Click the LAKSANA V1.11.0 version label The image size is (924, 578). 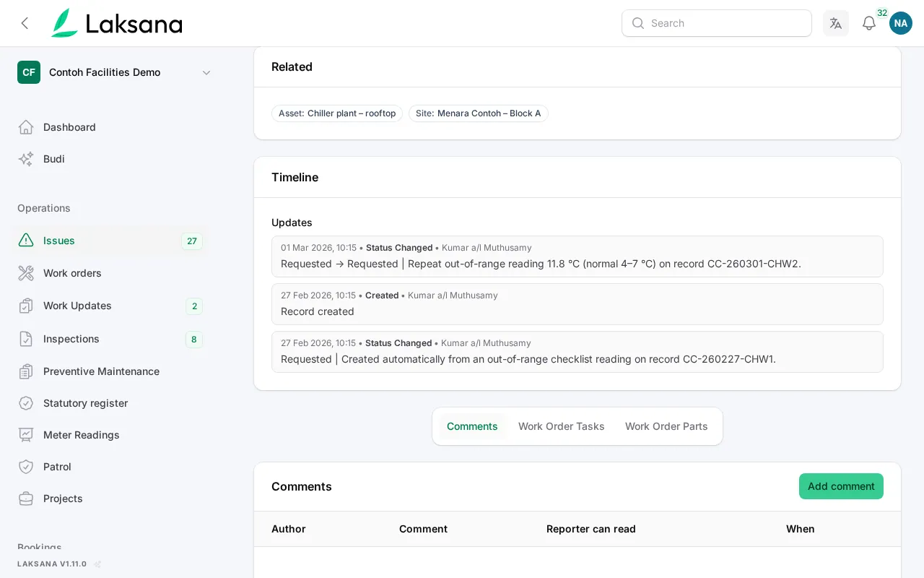[52, 564]
